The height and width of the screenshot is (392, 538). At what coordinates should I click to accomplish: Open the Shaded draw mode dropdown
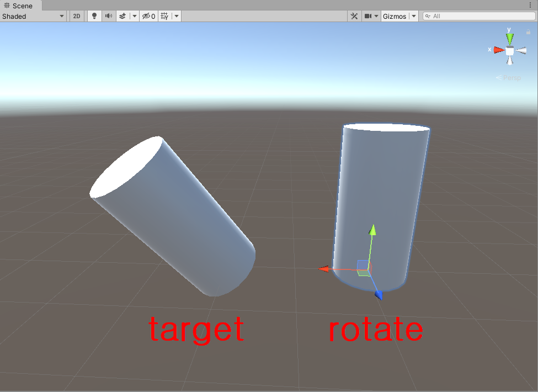(x=33, y=16)
